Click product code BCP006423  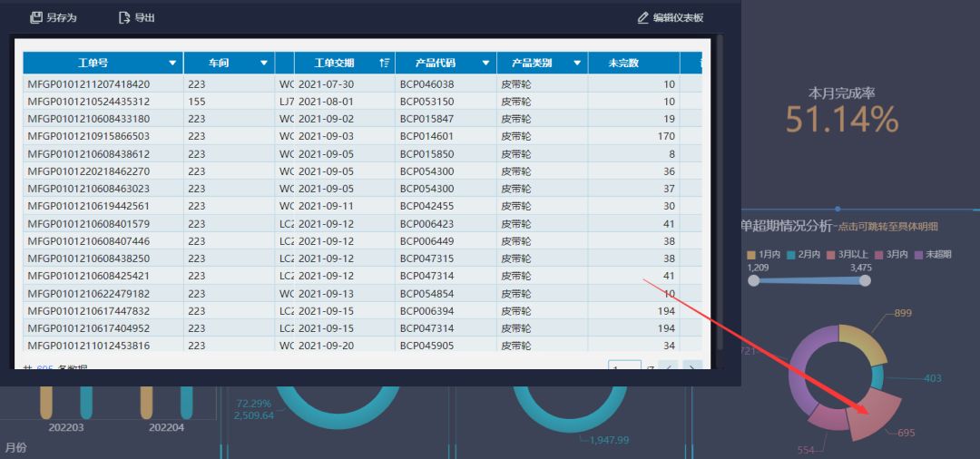coord(426,223)
